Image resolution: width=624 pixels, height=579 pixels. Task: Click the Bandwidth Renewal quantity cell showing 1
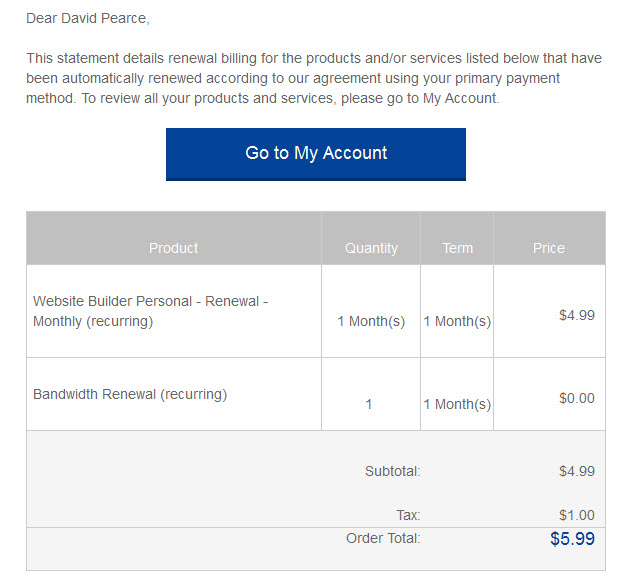coord(369,404)
